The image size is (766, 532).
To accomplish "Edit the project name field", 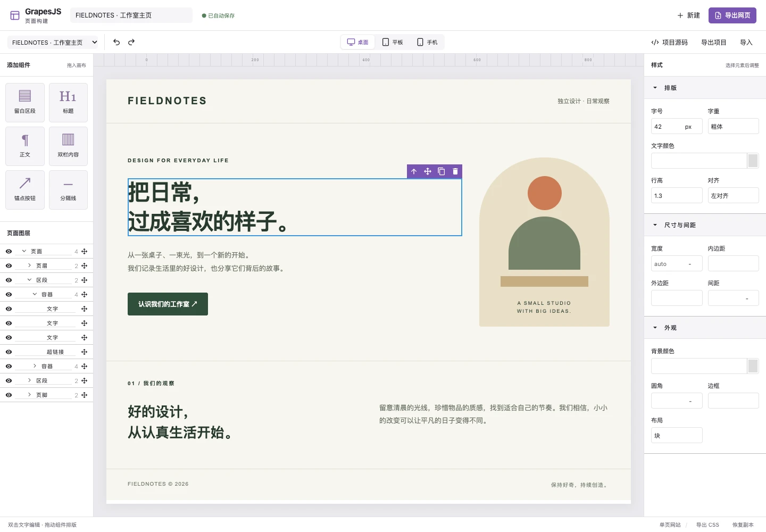I will (x=131, y=15).
